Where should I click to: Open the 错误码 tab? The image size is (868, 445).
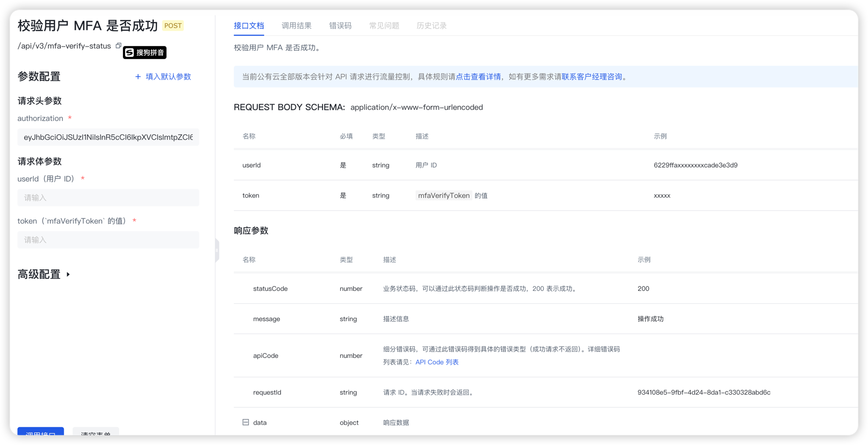tap(340, 26)
